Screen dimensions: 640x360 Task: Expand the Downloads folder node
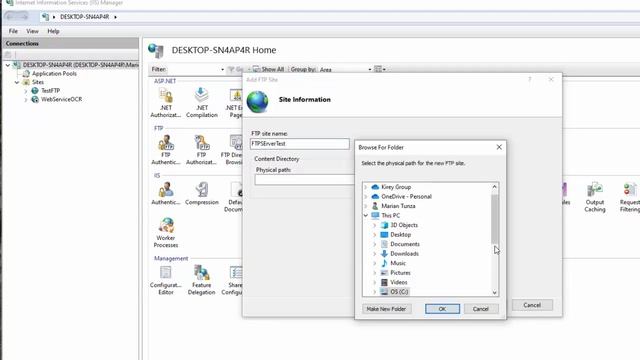click(374, 253)
